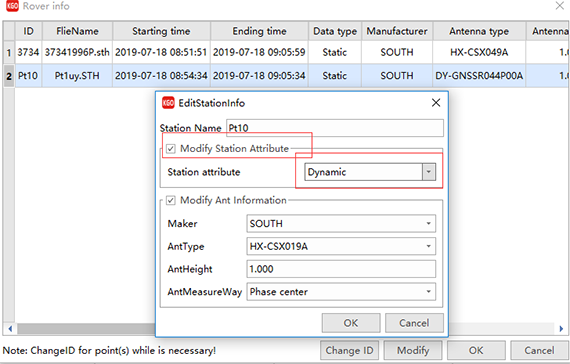Click Cancel in the Rover info window
Image resolution: width=570 pixels, height=364 pixels.
[539, 351]
